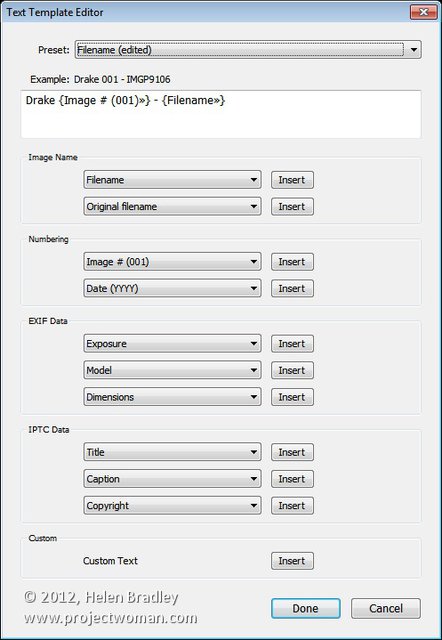This screenshot has height=640, width=442.
Task: Insert the Copyright field token
Action: coord(292,506)
